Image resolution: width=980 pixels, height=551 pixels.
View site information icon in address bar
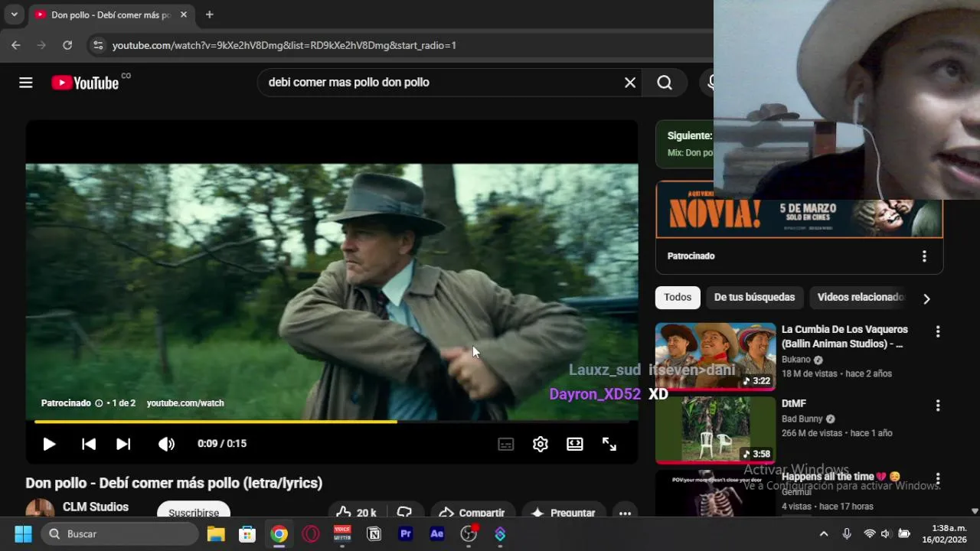(98, 45)
